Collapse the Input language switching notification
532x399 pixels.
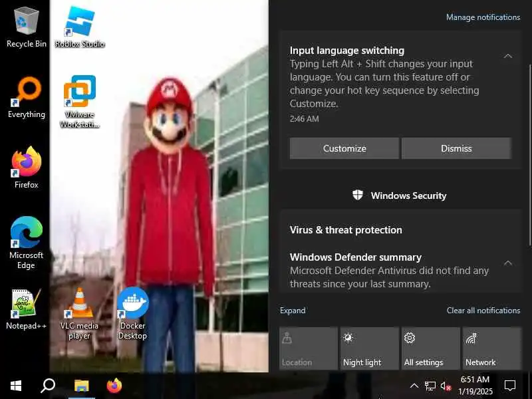[x=508, y=56]
